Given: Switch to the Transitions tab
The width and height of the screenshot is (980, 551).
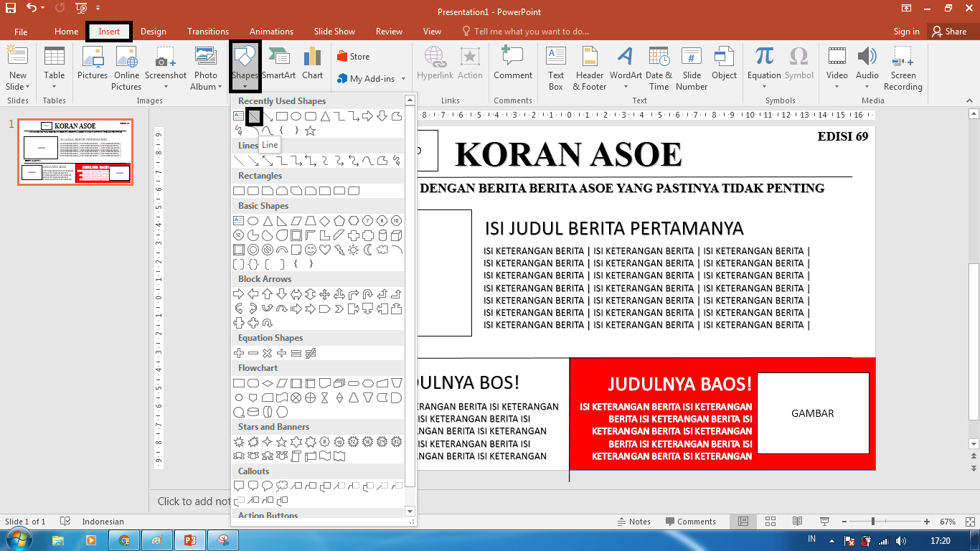Looking at the screenshot, I should click(x=208, y=32).
